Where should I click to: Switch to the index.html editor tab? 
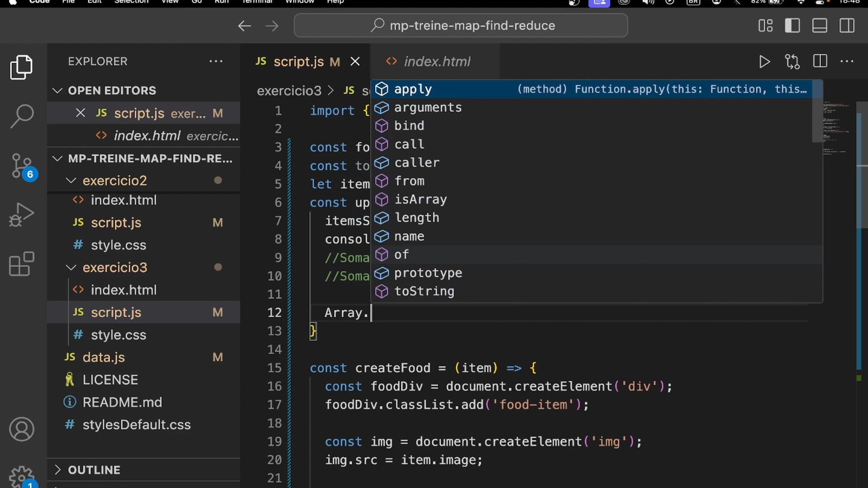(436, 61)
